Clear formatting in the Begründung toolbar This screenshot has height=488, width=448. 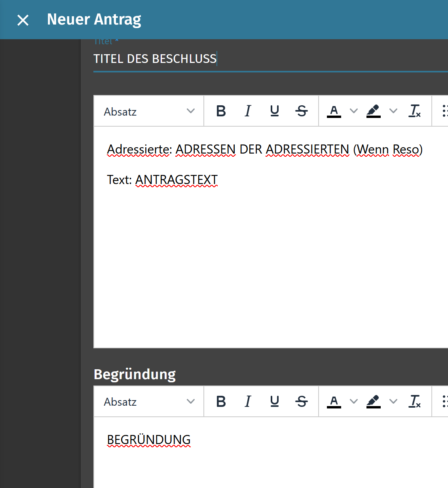pyautogui.click(x=414, y=401)
